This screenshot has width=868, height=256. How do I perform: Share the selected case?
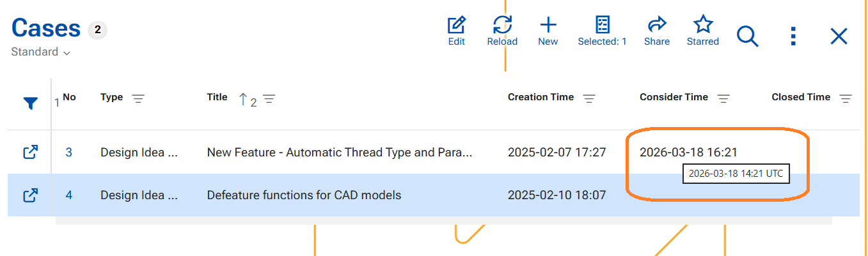(657, 26)
